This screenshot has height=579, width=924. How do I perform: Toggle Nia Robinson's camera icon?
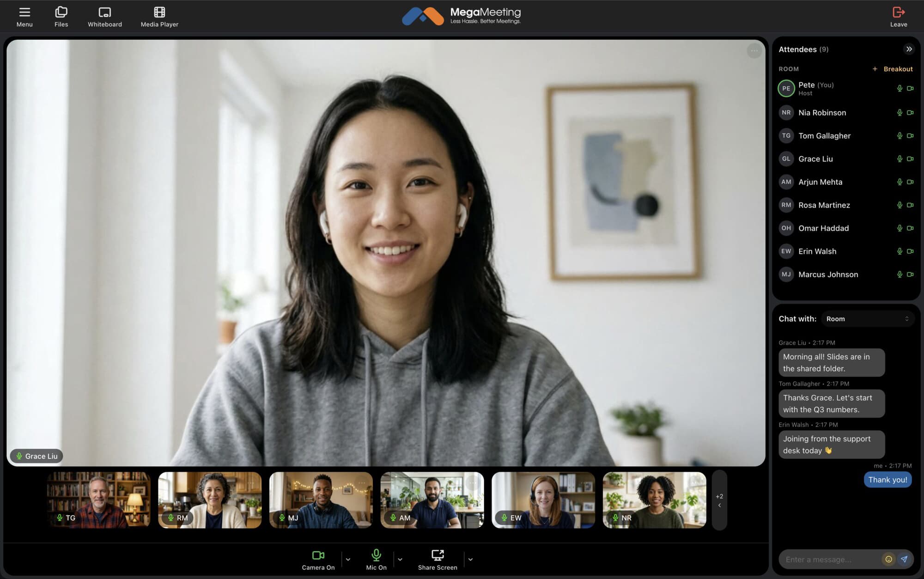[x=910, y=112]
